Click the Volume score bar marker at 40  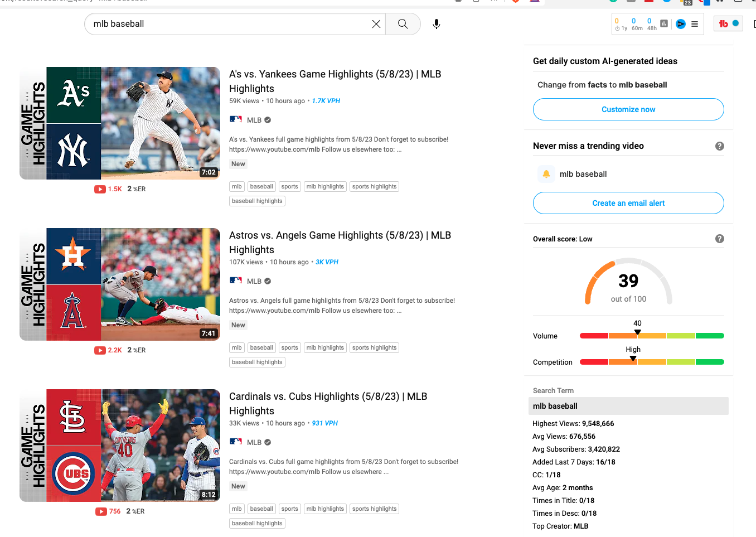coord(638,332)
